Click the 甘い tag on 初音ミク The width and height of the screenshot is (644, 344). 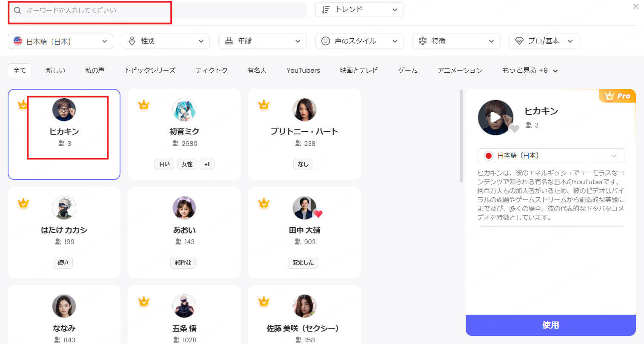[x=164, y=164]
